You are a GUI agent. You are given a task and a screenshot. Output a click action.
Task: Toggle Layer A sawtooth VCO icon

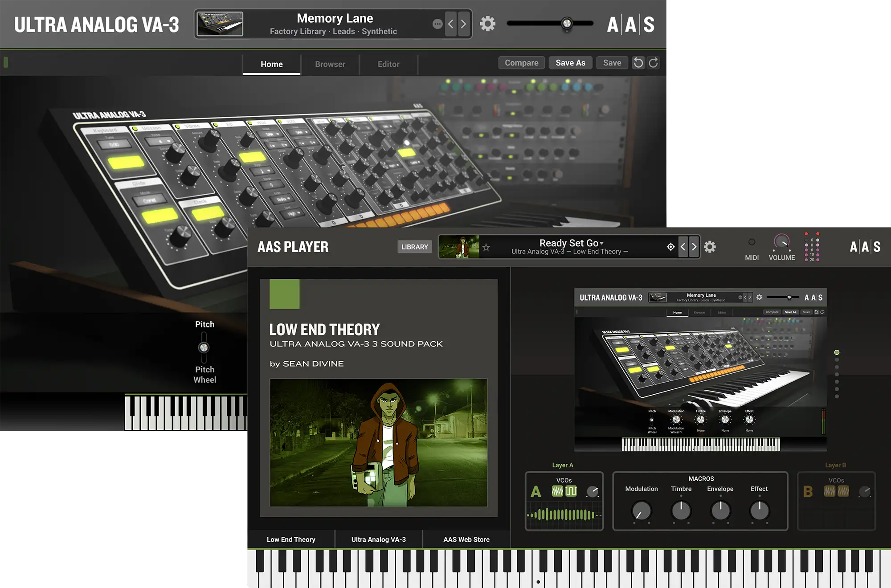tap(557, 491)
